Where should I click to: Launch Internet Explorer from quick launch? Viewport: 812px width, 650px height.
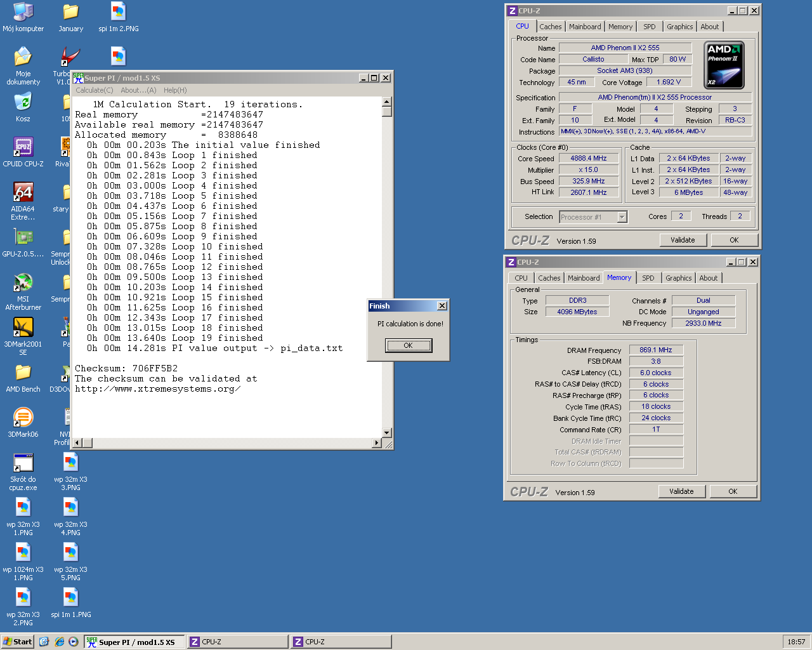59,642
